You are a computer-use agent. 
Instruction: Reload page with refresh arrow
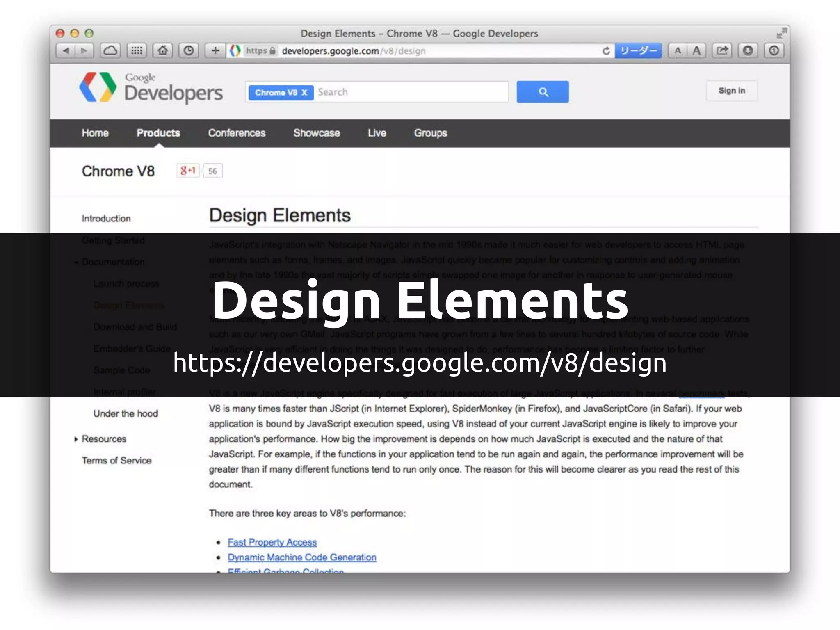tap(606, 51)
